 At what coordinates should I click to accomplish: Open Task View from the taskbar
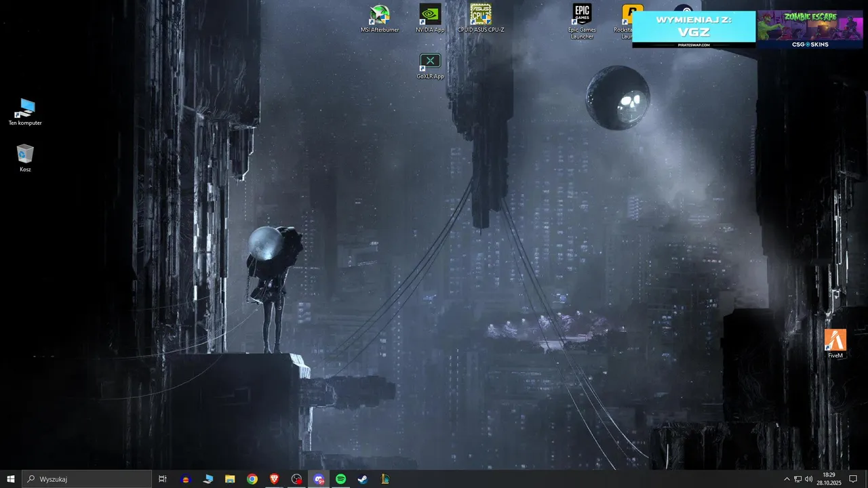tap(163, 479)
